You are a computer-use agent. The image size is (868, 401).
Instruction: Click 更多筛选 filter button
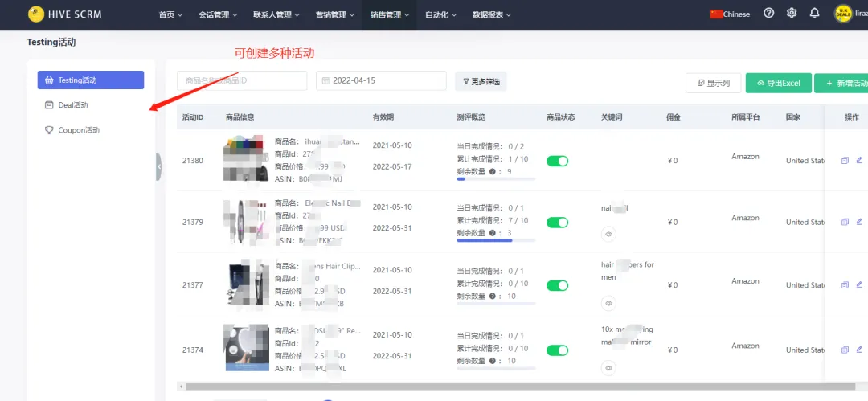point(481,81)
